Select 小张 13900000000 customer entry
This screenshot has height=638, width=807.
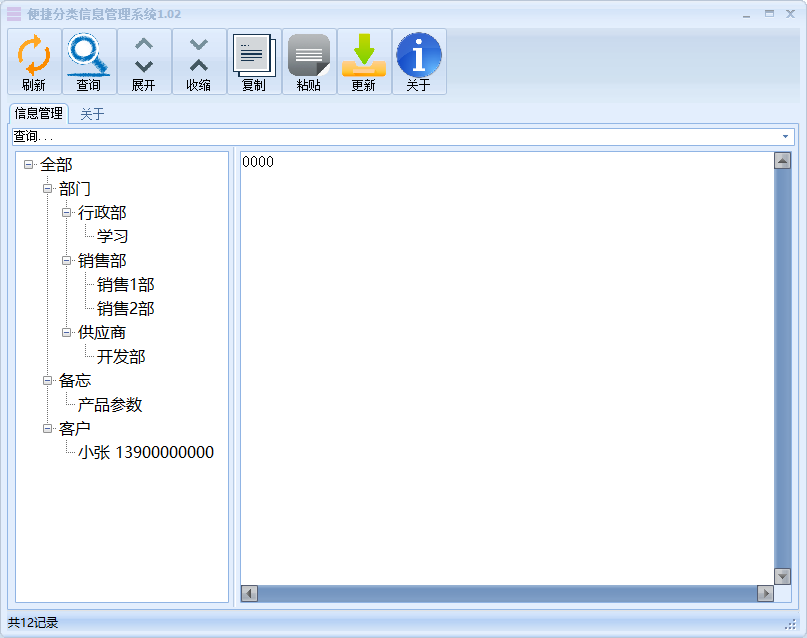click(146, 453)
